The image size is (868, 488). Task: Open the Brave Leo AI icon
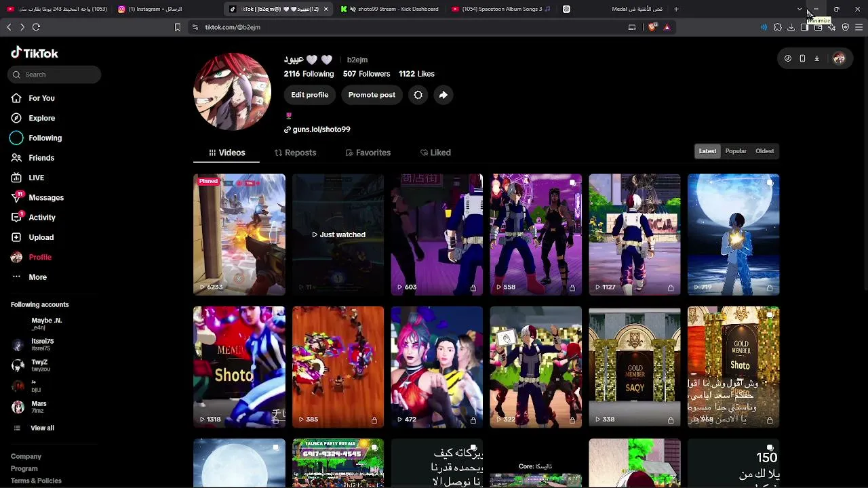click(x=831, y=27)
